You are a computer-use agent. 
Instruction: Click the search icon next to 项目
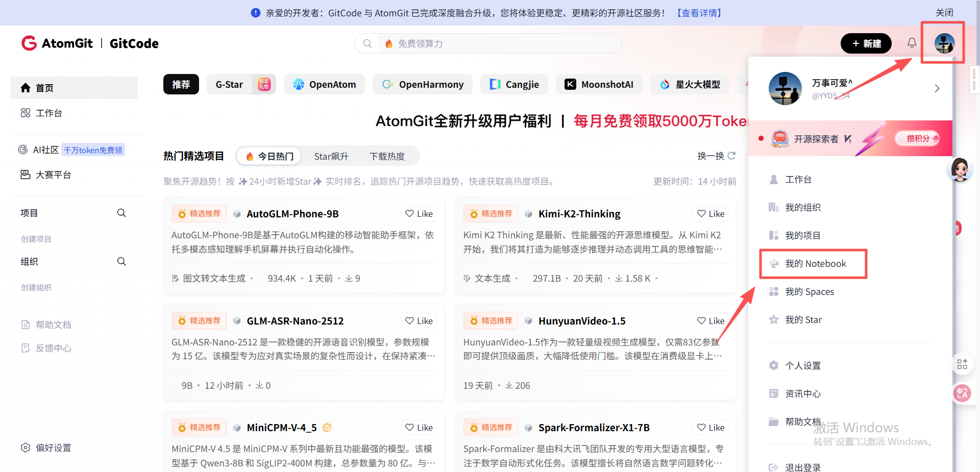click(x=121, y=213)
